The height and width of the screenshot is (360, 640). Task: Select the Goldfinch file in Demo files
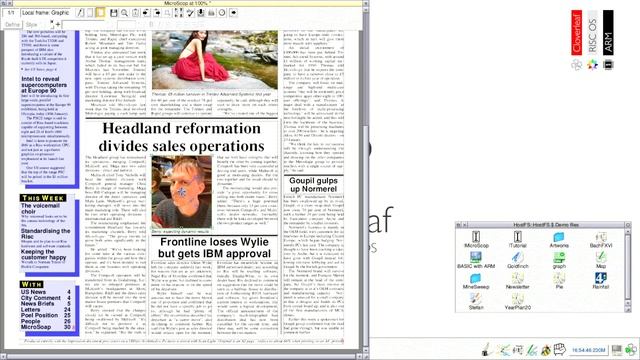518,260
